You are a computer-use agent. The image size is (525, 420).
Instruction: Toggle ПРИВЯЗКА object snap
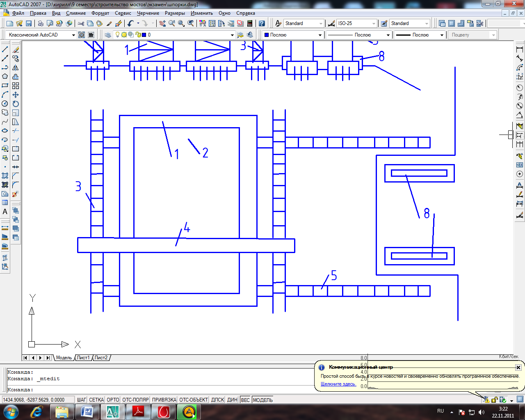coord(164,400)
